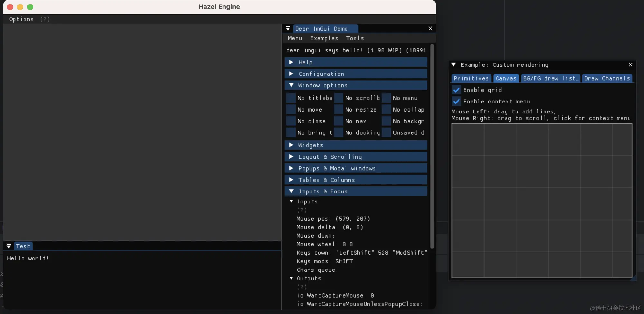Switch to BG/FG draw list tab
The height and width of the screenshot is (314, 644).
pyautogui.click(x=551, y=78)
